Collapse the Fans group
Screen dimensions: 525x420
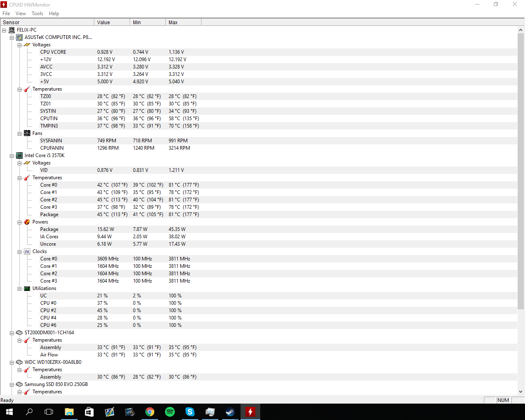click(x=20, y=134)
